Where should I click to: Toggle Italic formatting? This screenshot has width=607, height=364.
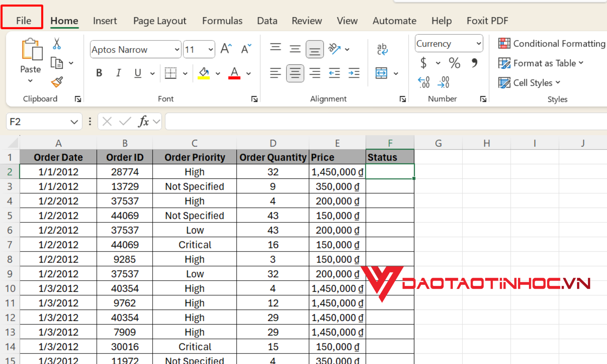(119, 73)
